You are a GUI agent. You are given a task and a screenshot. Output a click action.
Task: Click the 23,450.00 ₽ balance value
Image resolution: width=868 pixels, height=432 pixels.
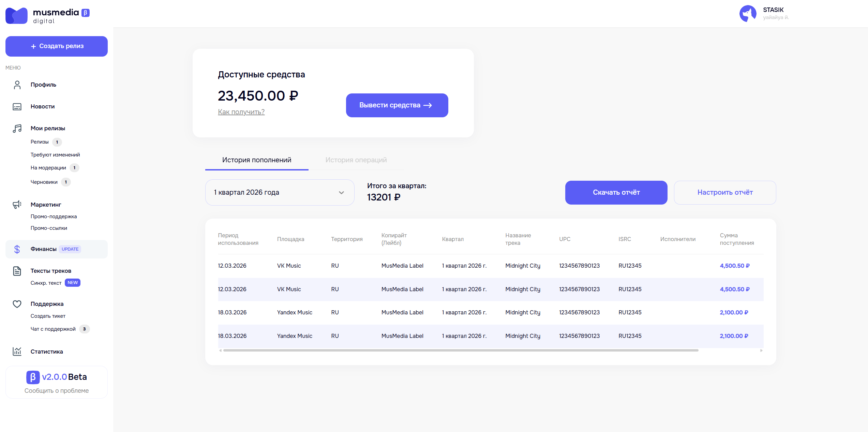pos(258,96)
